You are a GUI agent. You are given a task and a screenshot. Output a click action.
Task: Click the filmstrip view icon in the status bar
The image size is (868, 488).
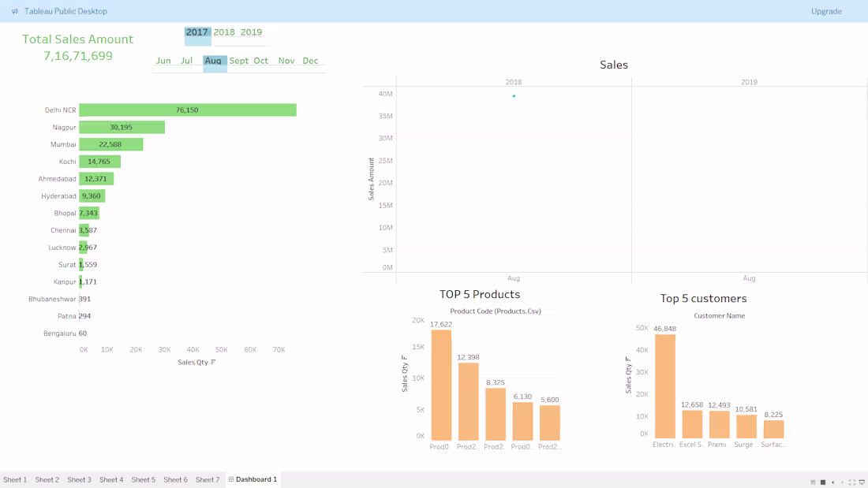click(x=813, y=482)
